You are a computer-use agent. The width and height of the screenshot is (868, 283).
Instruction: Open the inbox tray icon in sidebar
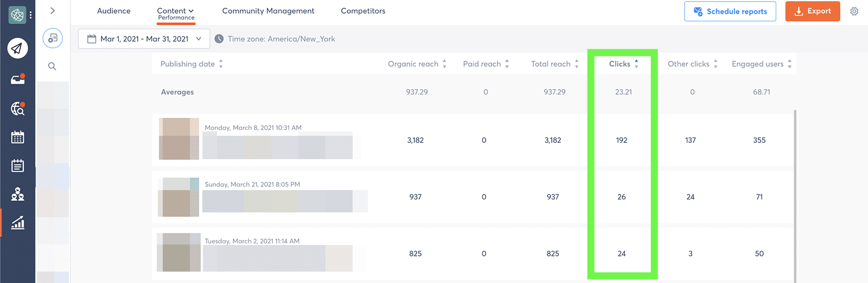click(17, 79)
